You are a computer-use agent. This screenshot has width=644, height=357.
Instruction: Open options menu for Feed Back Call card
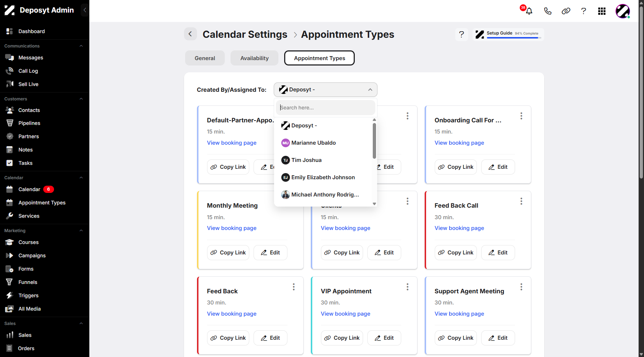(x=521, y=201)
